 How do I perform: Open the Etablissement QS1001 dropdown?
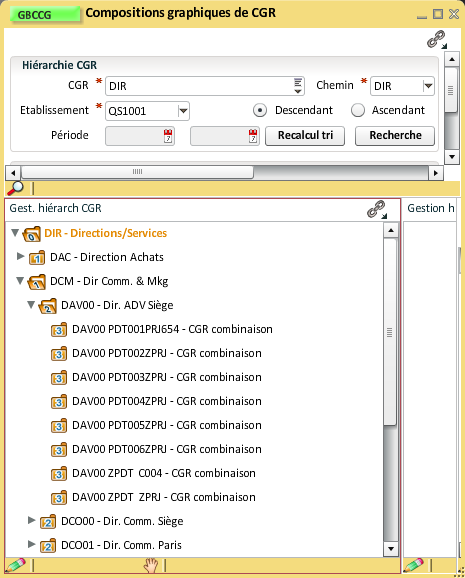(x=183, y=111)
